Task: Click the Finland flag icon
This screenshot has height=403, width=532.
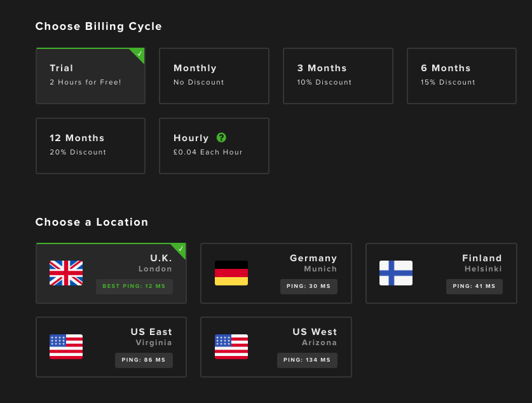Action: tap(396, 273)
